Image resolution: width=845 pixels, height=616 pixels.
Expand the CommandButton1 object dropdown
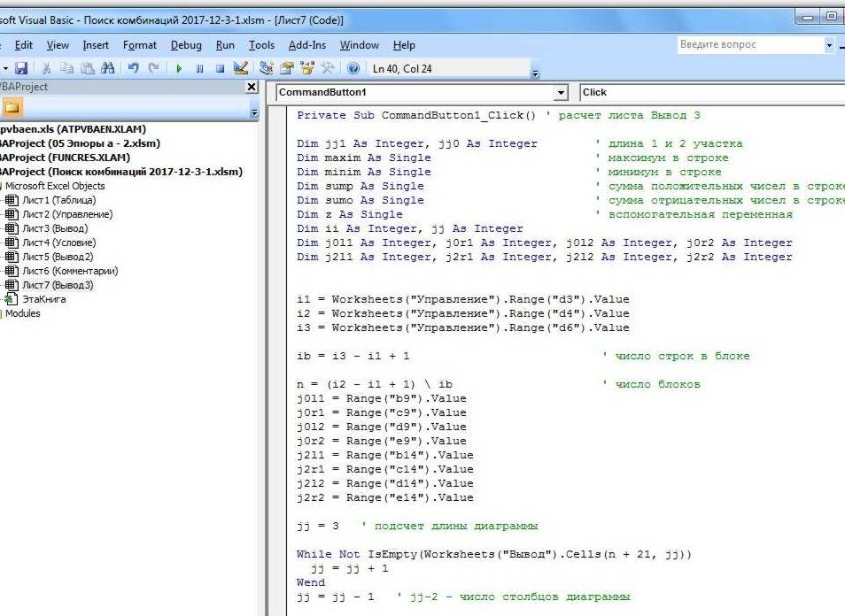(560, 93)
